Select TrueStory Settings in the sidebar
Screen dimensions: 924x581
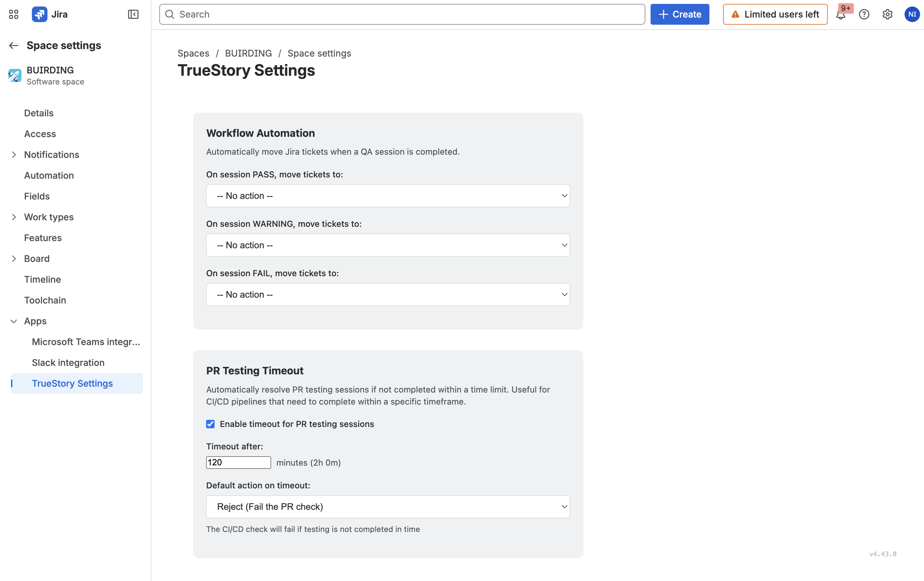pyautogui.click(x=77, y=383)
